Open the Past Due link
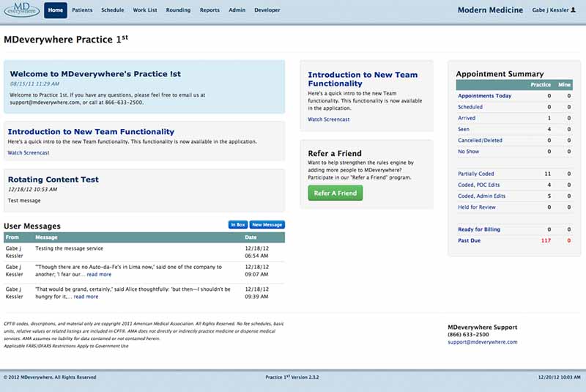This screenshot has height=392, width=586. [x=470, y=240]
